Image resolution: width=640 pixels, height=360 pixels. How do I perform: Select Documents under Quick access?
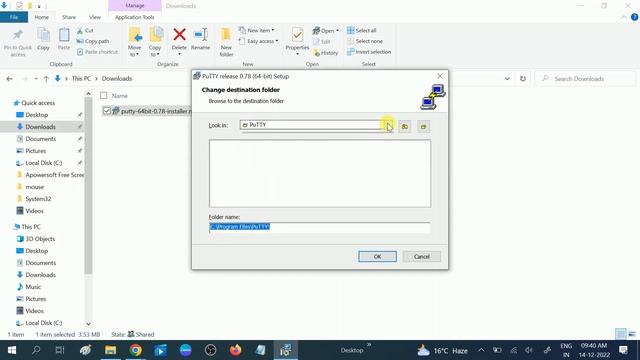point(40,139)
